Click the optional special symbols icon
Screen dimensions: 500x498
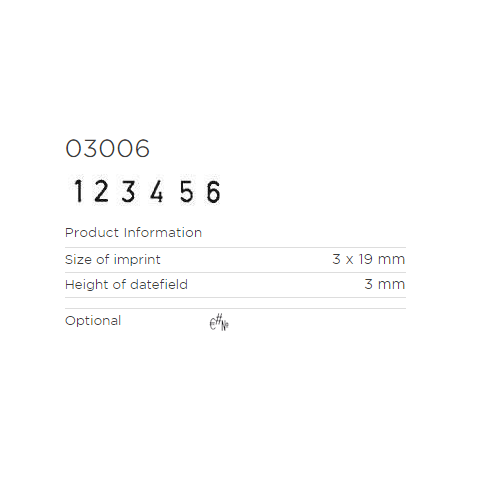click(219, 322)
